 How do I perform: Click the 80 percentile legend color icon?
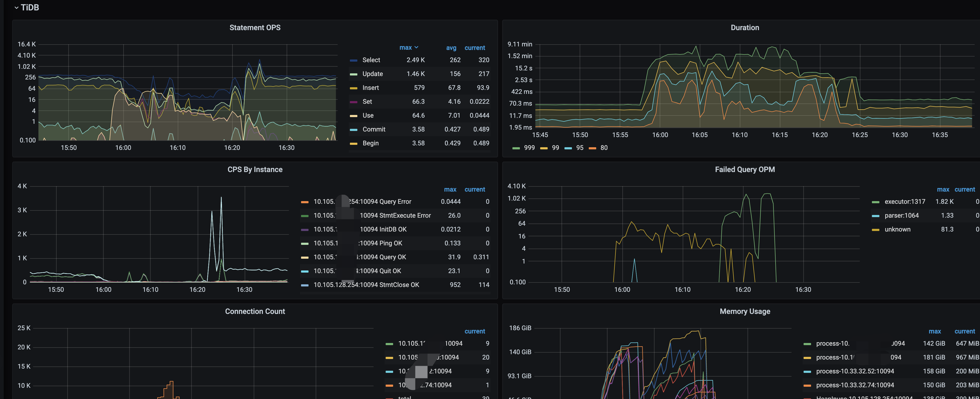pos(592,148)
